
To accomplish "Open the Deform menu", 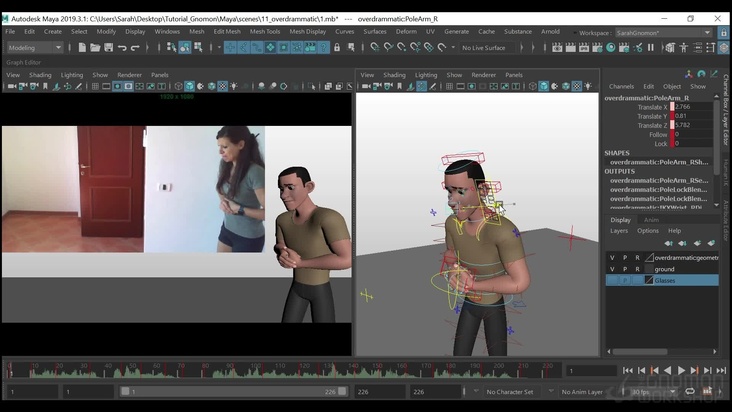I will (406, 32).
